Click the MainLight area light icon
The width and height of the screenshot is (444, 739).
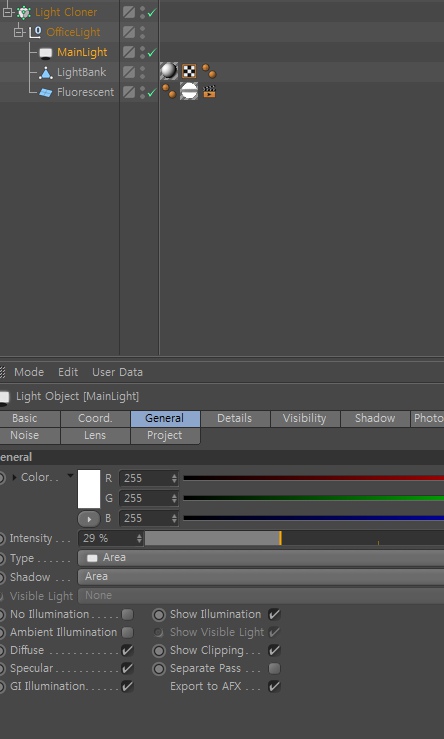pyautogui.click(x=45, y=53)
